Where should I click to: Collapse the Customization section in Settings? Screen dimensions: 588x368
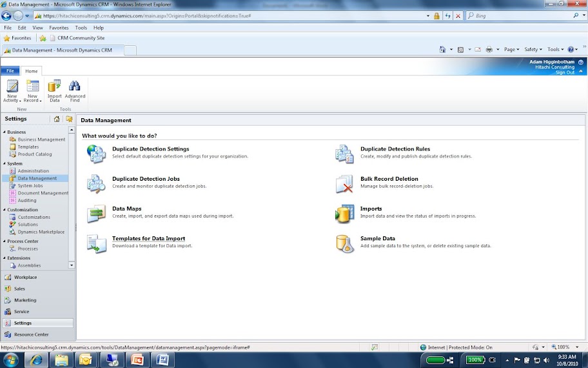(4, 210)
